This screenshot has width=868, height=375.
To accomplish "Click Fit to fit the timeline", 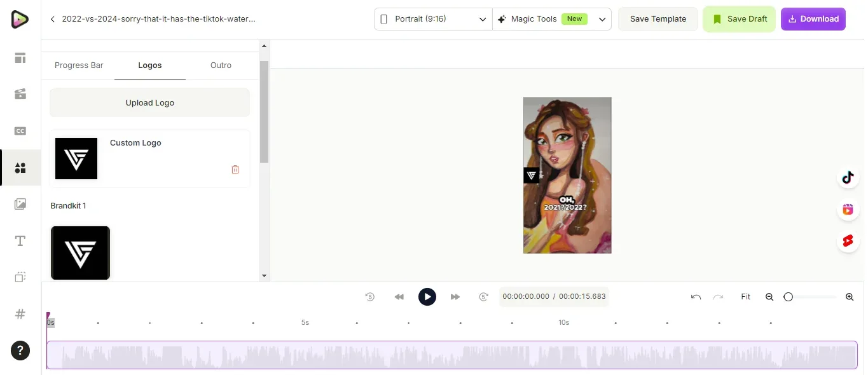I will point(746,297).
